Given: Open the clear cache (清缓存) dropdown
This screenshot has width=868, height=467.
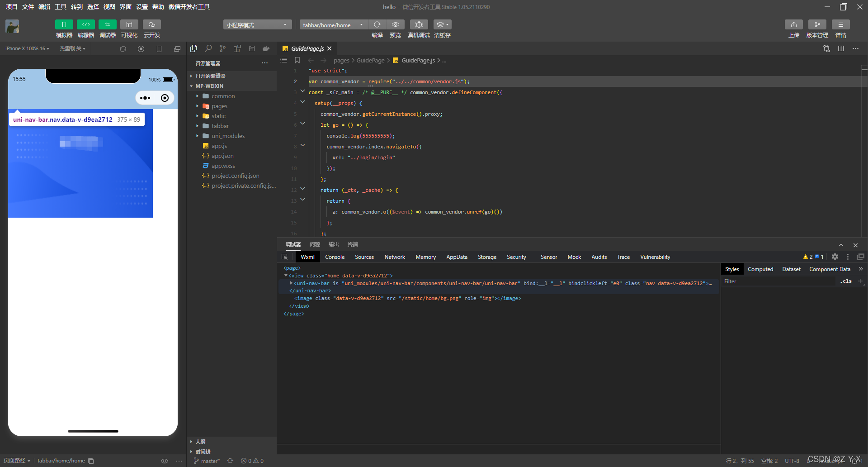Looking at the screenshot, I should coord(442,24).
